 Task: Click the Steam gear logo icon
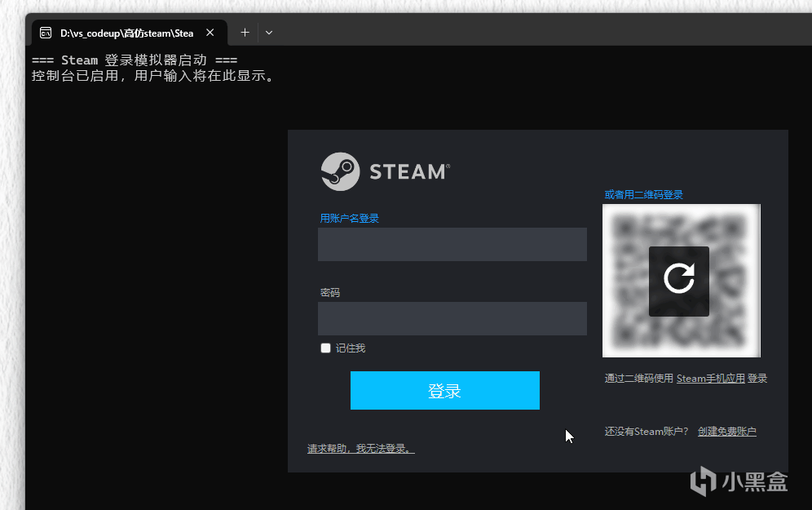click(339, 171)
